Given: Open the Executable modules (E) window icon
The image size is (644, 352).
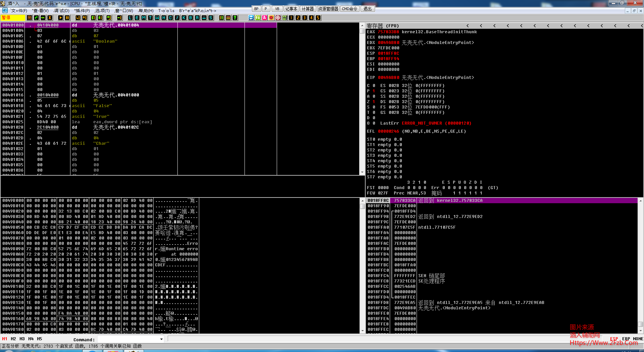Looking at the screenshot, I should pos(137,18).
